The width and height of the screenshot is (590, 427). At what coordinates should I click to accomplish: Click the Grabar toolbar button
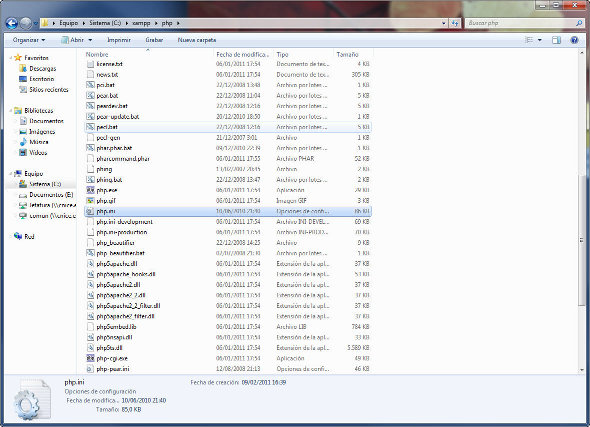coord(154,40)
